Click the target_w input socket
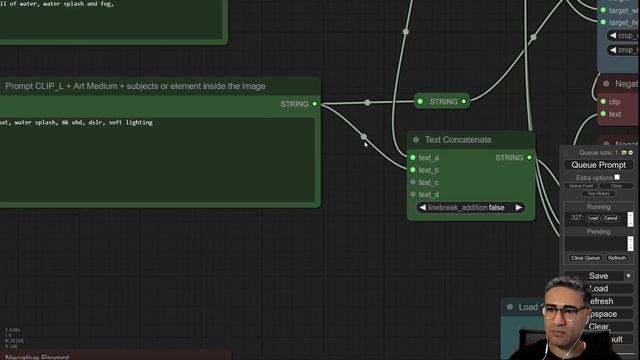This screenshot has height=360, width=640. coord(603,10)
